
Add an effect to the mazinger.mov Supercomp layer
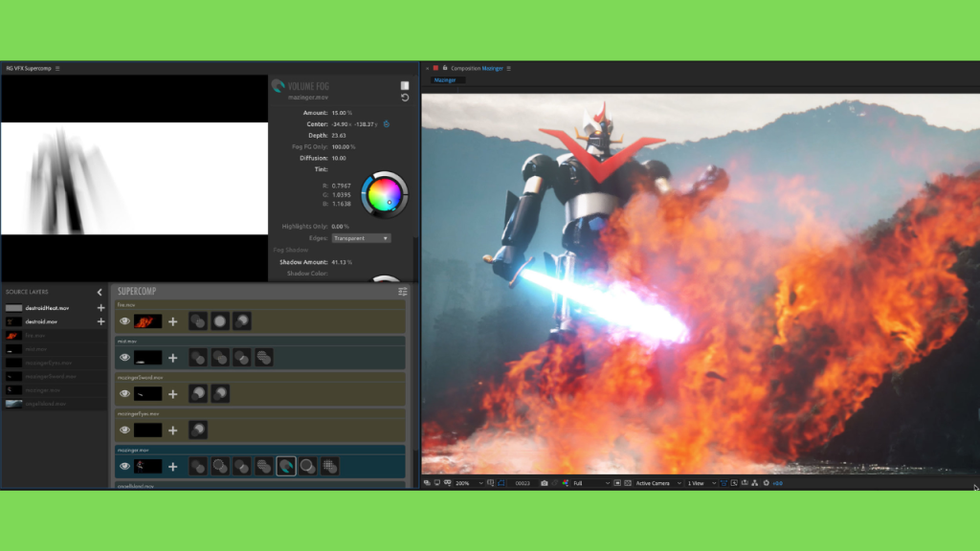173,467
